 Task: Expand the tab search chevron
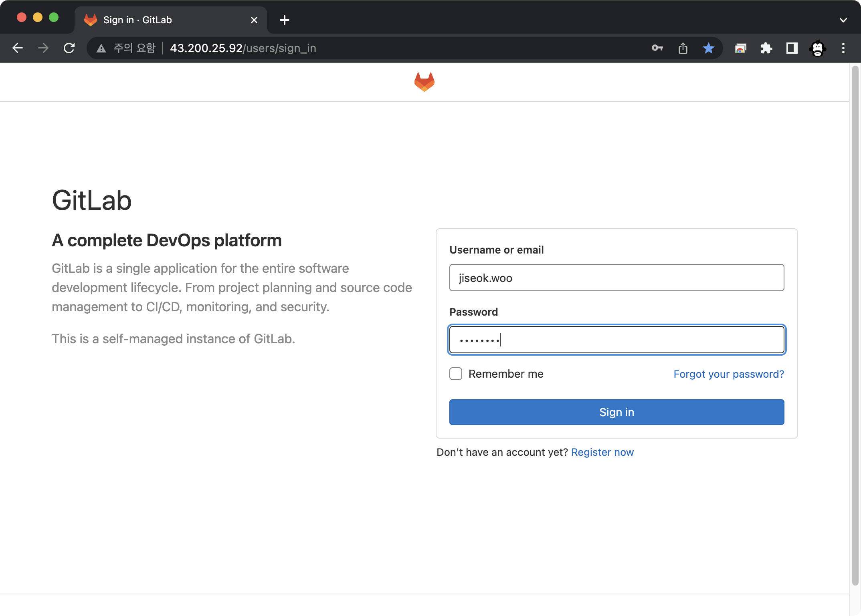[x=843, y=20]
